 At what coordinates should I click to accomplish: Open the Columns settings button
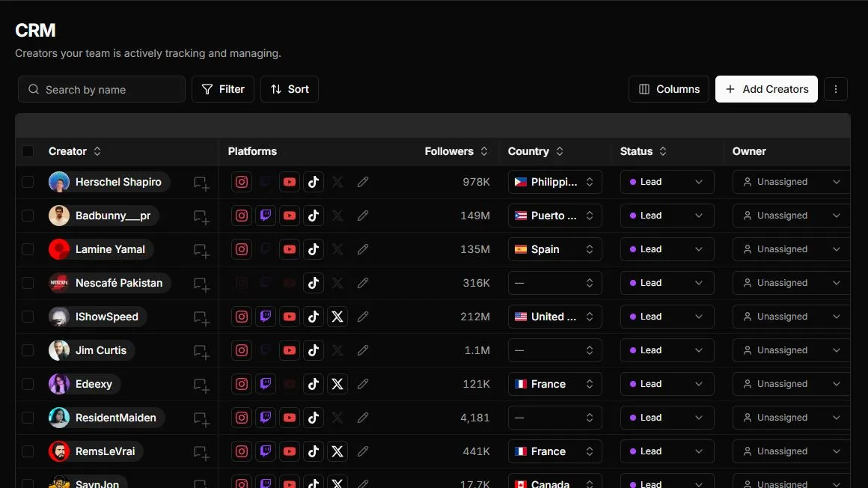point(669,89)
